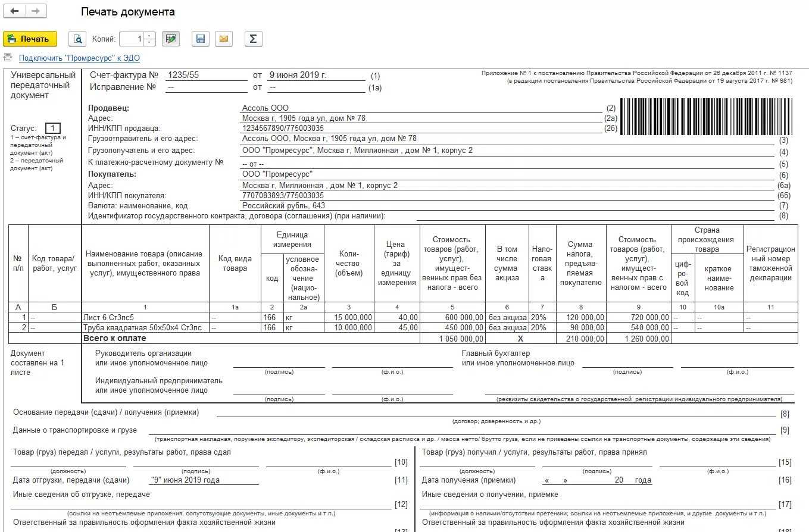This screenshot has height=532, width=809.
Task: Select quantity cell 10 000,000
Action: click(x=349, y=327)
